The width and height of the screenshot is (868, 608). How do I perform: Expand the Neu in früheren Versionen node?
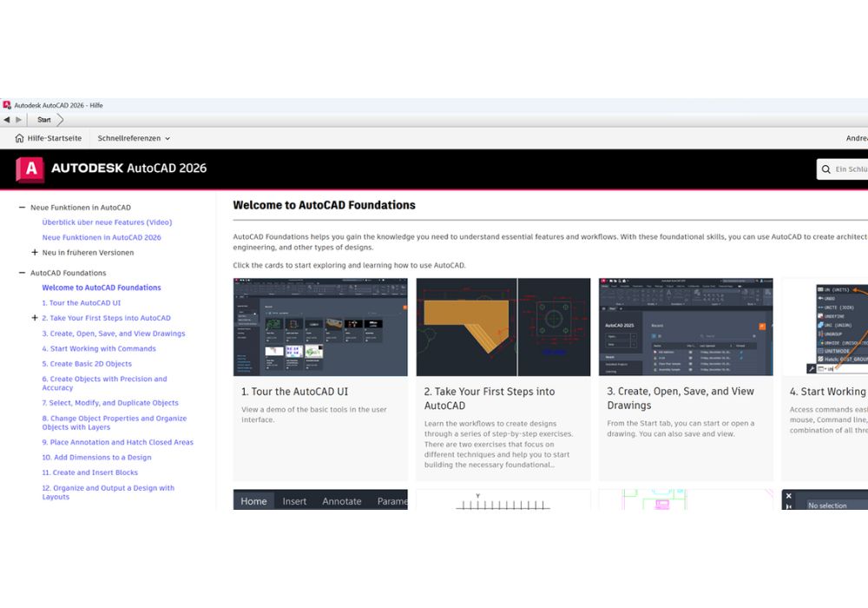pyautogui.click(x=35, y=253)
